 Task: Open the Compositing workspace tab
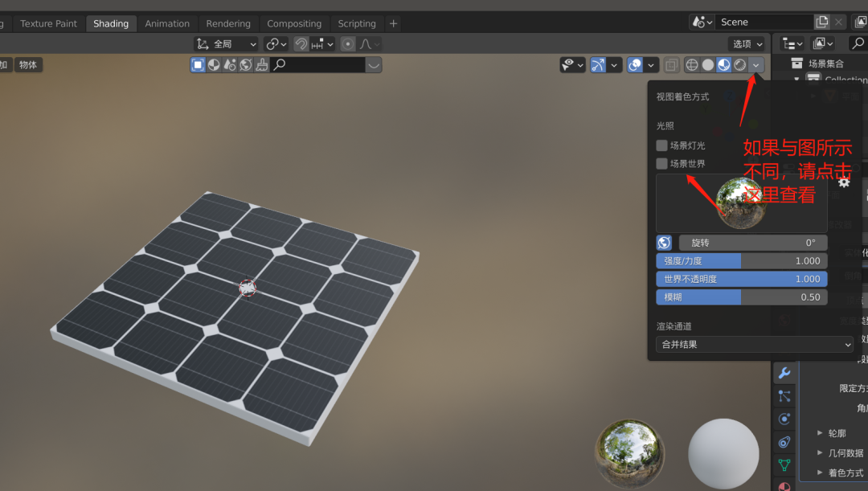[x=294, y=24]
